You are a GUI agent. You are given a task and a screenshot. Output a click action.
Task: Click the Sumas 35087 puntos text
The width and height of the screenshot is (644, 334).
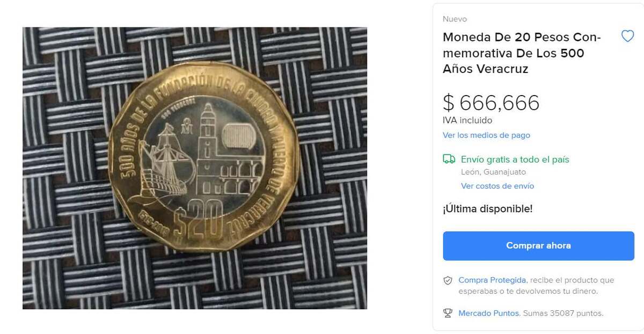(x=563, y=313)
